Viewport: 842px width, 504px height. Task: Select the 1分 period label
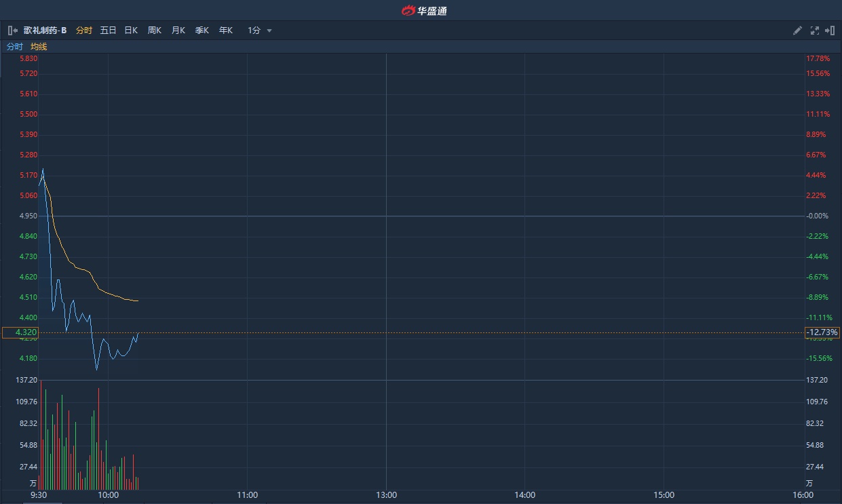tap(254, 31)
